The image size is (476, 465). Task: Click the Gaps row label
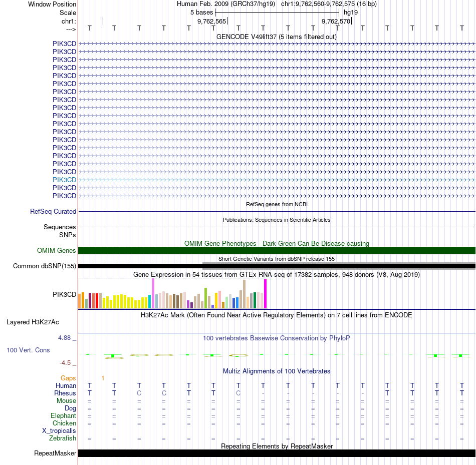68,378
